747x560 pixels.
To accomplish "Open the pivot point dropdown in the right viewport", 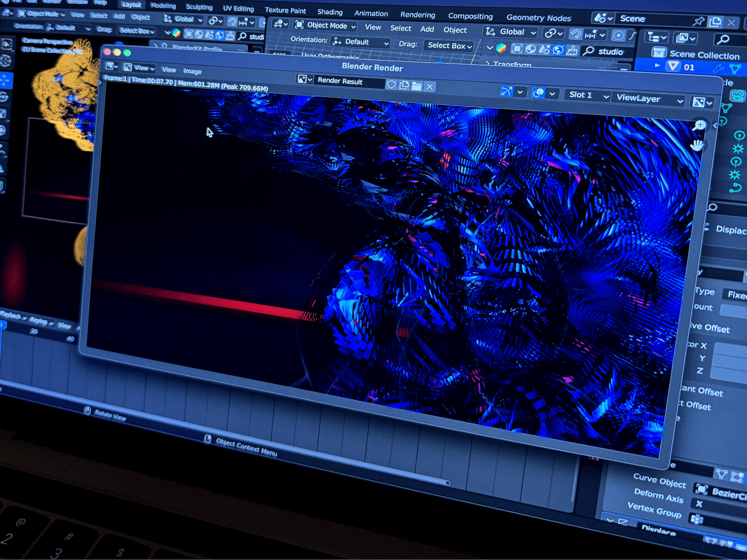I will pyautogui.click(x=553, y=33).
